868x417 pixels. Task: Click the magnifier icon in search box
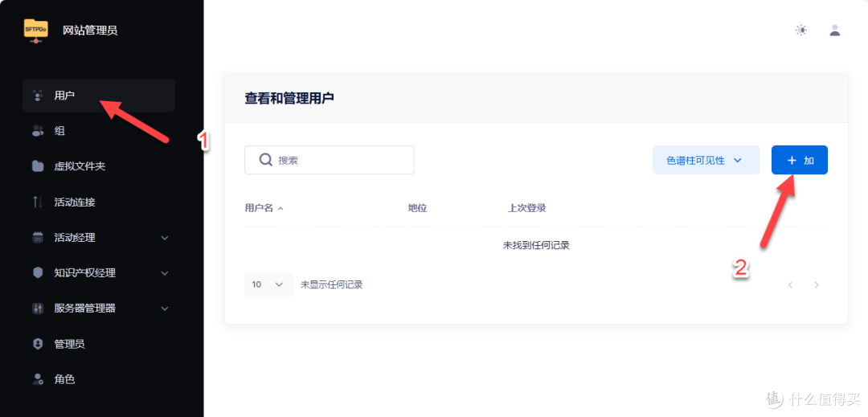(x=266, y=160)
